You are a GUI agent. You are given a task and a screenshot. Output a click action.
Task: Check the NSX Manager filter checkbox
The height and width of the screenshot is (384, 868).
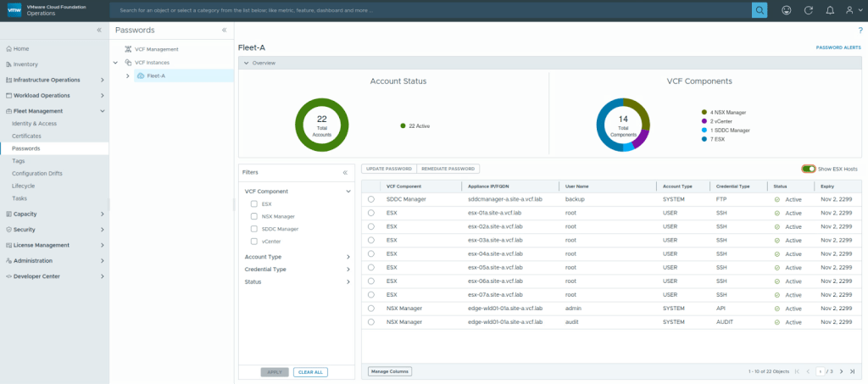[x=254, y=216]
